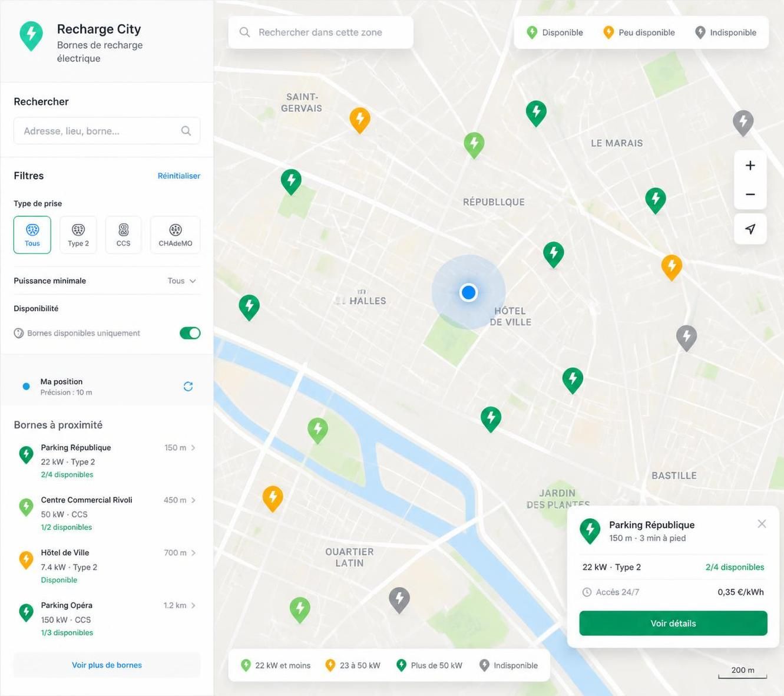Click the Voir plus de bornes button
The height and width of the screenshot is (696, 784).
tap(107, 665)
